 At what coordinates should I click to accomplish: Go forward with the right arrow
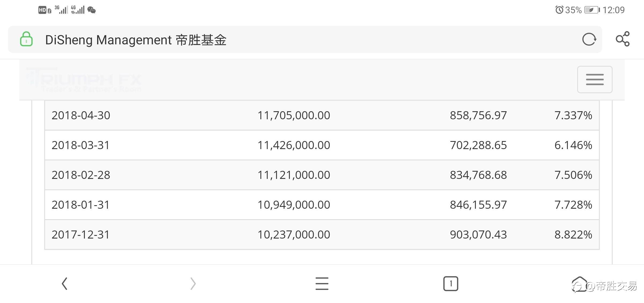click(x=193, y=284)
